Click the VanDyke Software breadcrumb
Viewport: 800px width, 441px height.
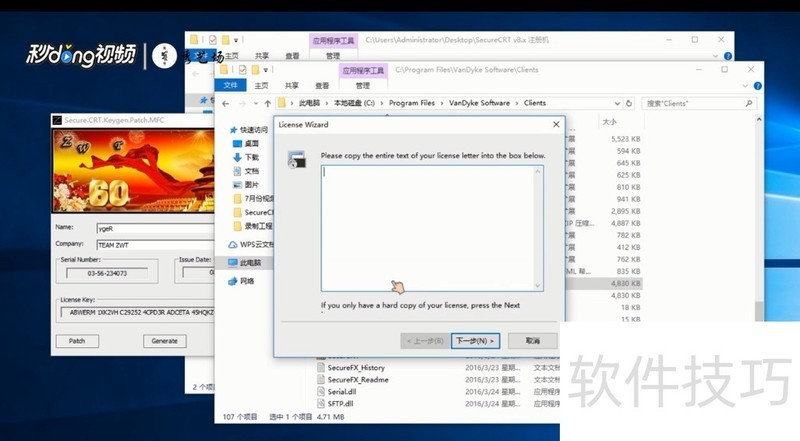479,103
